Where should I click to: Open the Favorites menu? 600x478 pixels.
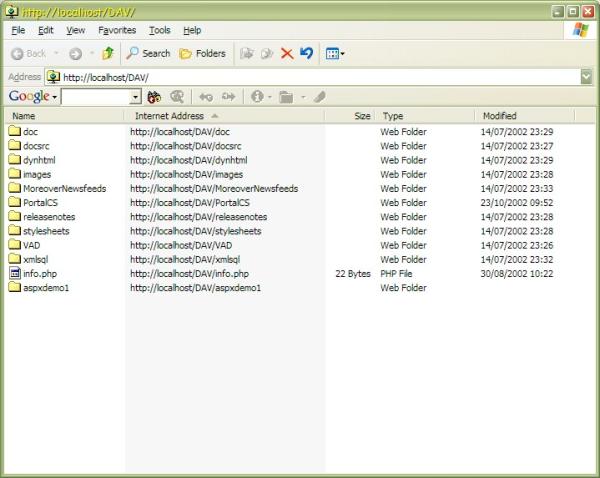point(117,30)
